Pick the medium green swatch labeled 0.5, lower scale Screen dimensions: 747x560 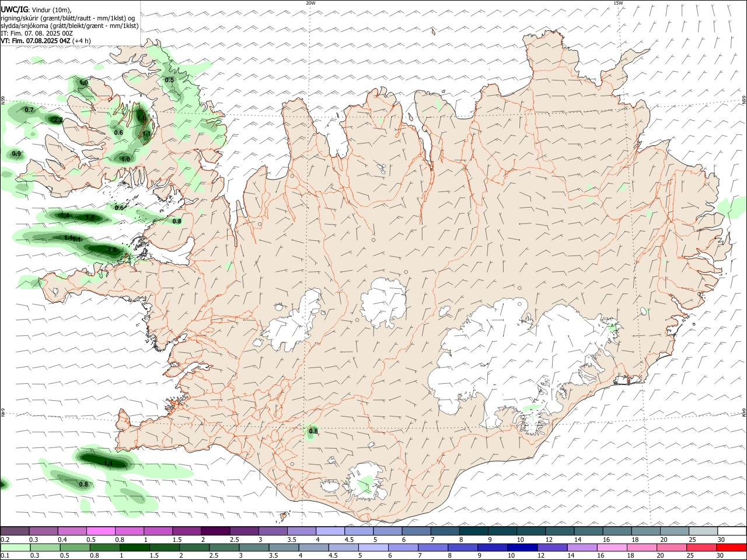[x=75, y=547]
